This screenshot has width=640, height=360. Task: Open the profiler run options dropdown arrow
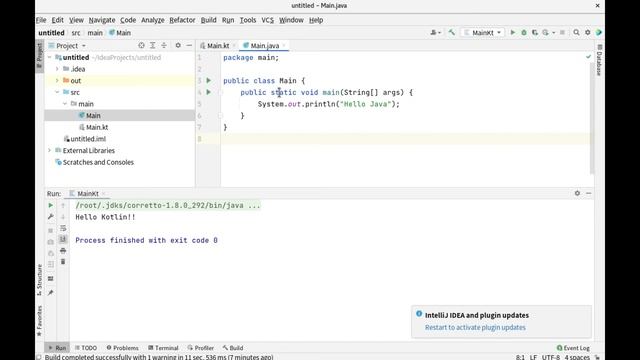coord(553,32)
